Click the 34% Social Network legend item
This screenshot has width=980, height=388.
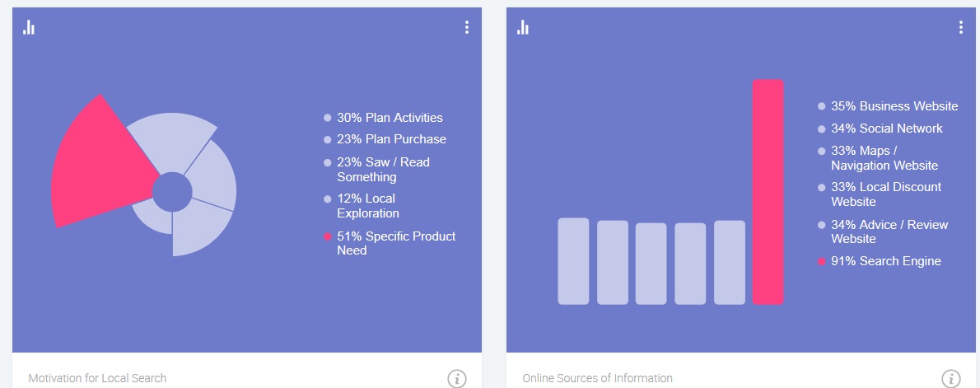coord(886,129)
